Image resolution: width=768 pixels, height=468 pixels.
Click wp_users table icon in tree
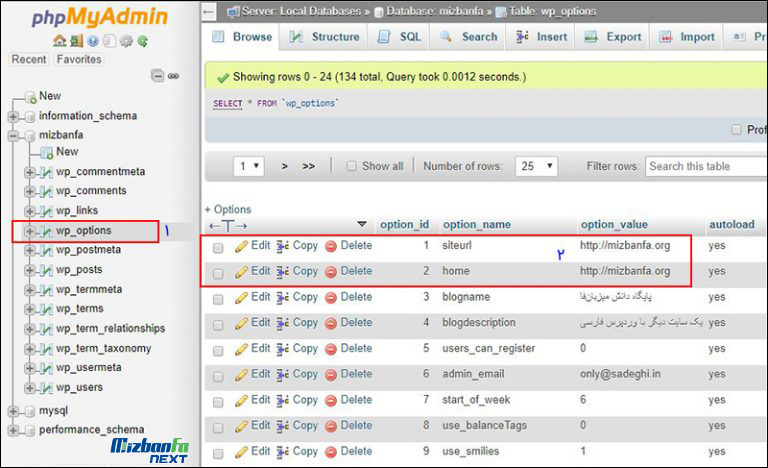pyautogui.click(x=46, y=388)
